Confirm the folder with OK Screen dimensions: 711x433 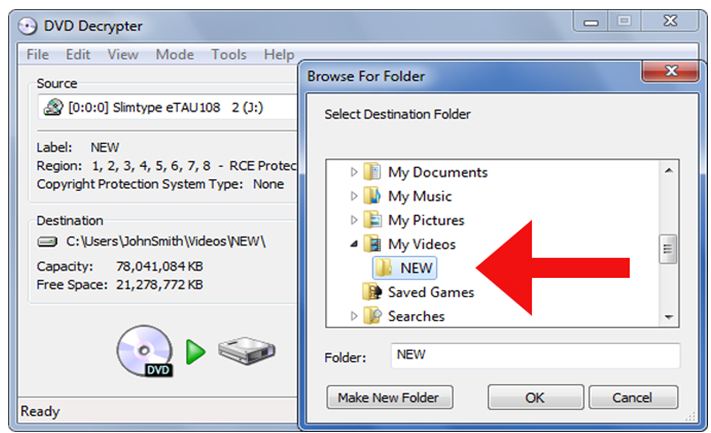click(536, 398)
